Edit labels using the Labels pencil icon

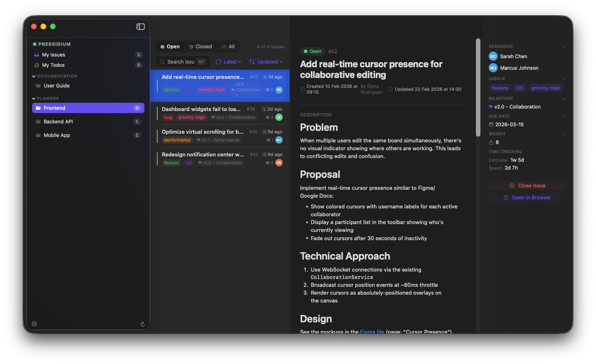564,78
